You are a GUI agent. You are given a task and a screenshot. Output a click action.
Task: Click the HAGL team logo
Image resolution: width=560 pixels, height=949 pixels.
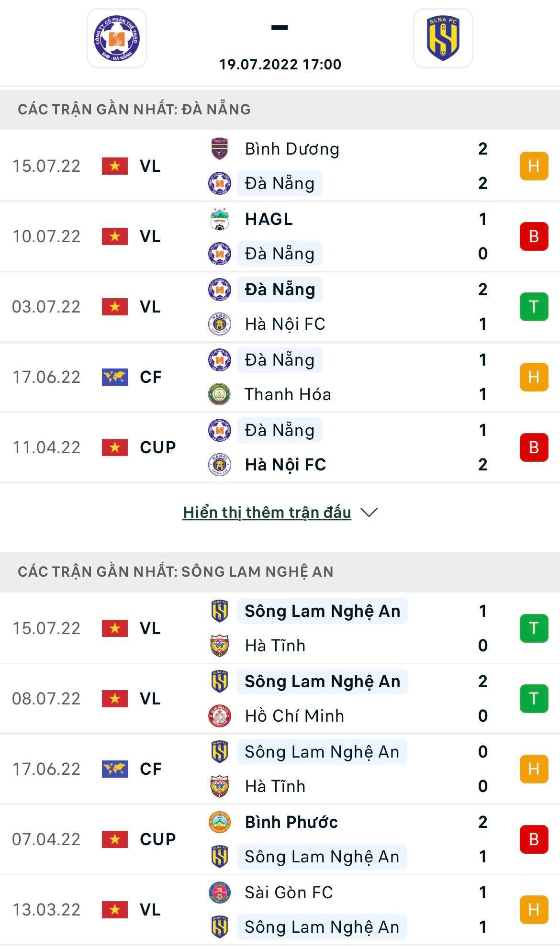click(220, 219)
